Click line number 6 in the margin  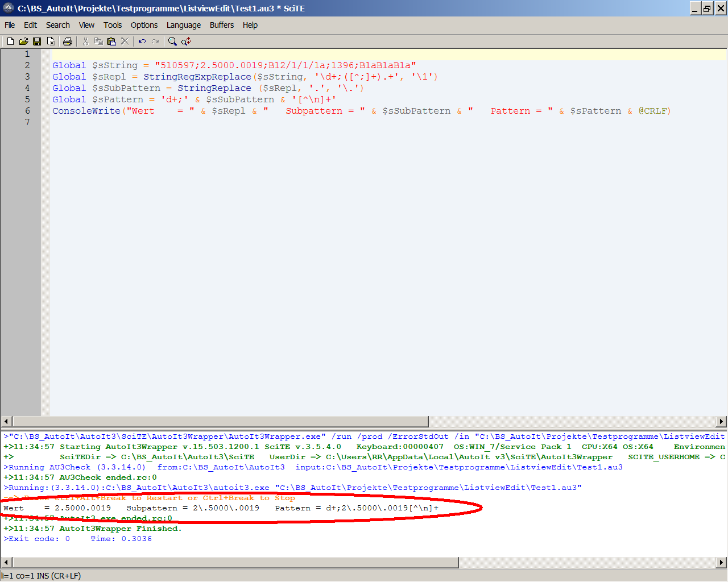pos(27,111)
